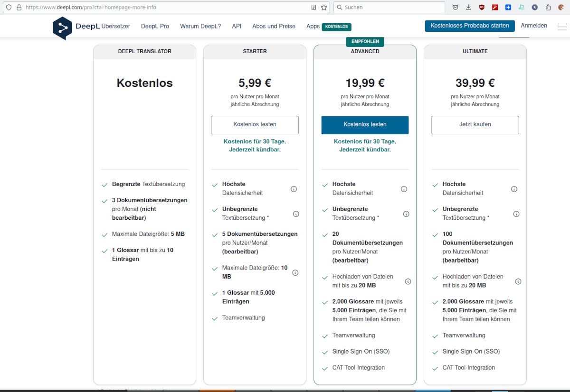570x392 pixels.
Task: Click the 39,99 € Ultimate price
Action: pyautogui.click(x=475, y=83)
